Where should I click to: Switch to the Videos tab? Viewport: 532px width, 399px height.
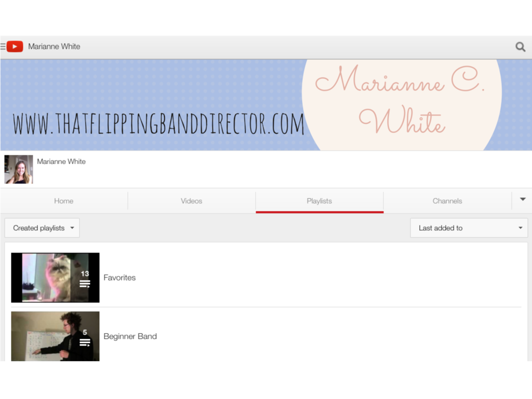pos(191,201)
